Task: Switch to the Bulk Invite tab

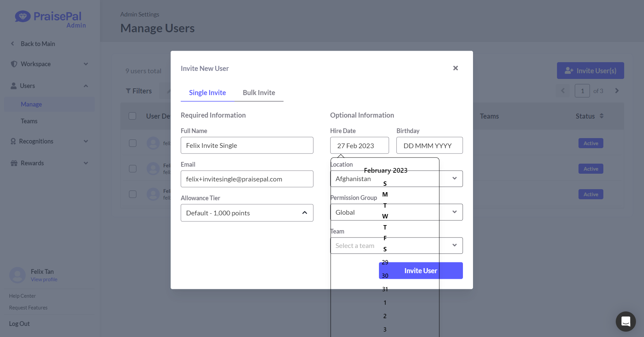Action: tap(259, 93)
